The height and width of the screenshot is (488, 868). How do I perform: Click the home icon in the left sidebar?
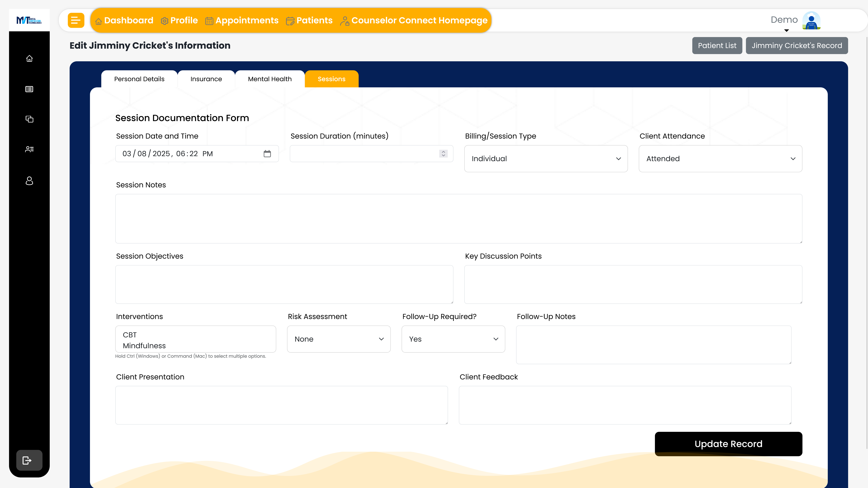click(x=29, y=59)
